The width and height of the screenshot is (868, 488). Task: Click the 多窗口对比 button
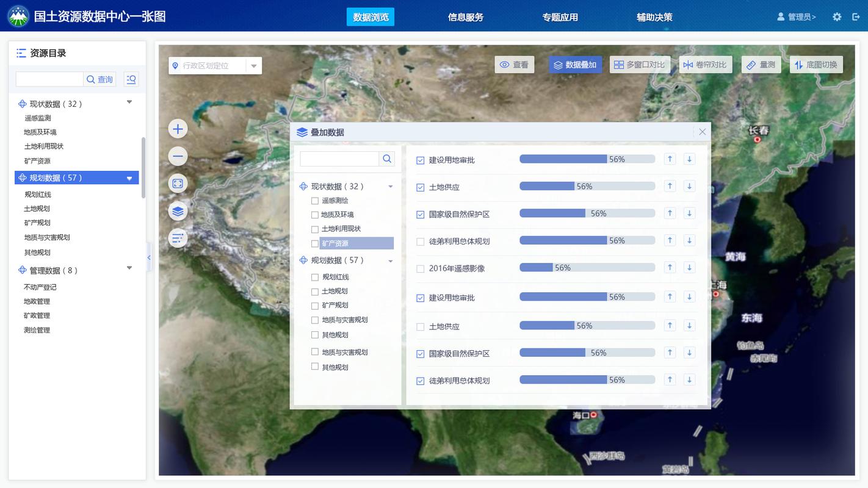[x=640, y=65]
